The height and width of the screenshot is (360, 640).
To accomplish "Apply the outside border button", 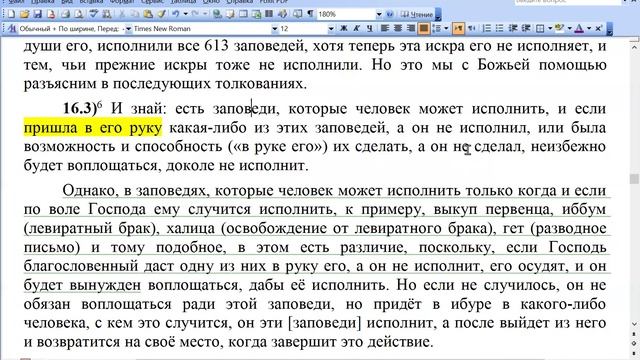I will (x=540, y=28).
